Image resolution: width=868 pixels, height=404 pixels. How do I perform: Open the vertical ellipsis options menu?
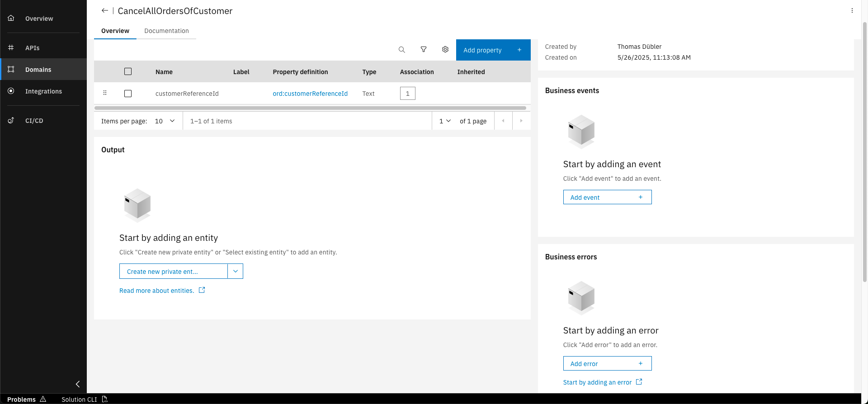click(x=852, y=10)
